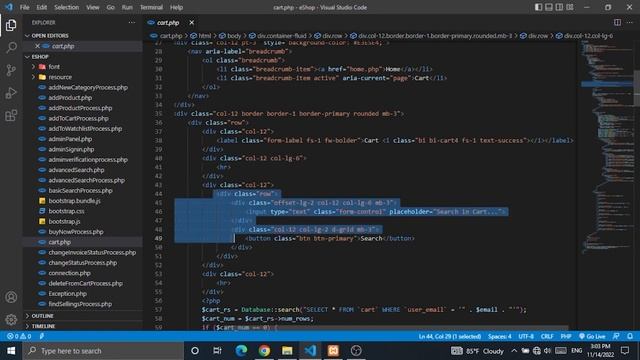Screen dimensions: 640x360
Task: Open bootstrap.css file
Action: click(x=66, y=211)
